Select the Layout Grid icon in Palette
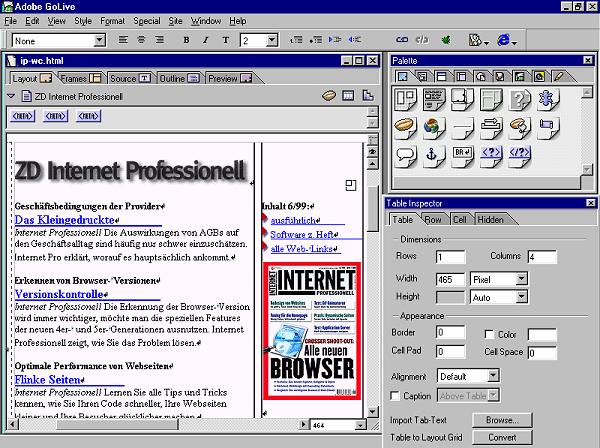 pyautogui.click(x=405, y=99)
